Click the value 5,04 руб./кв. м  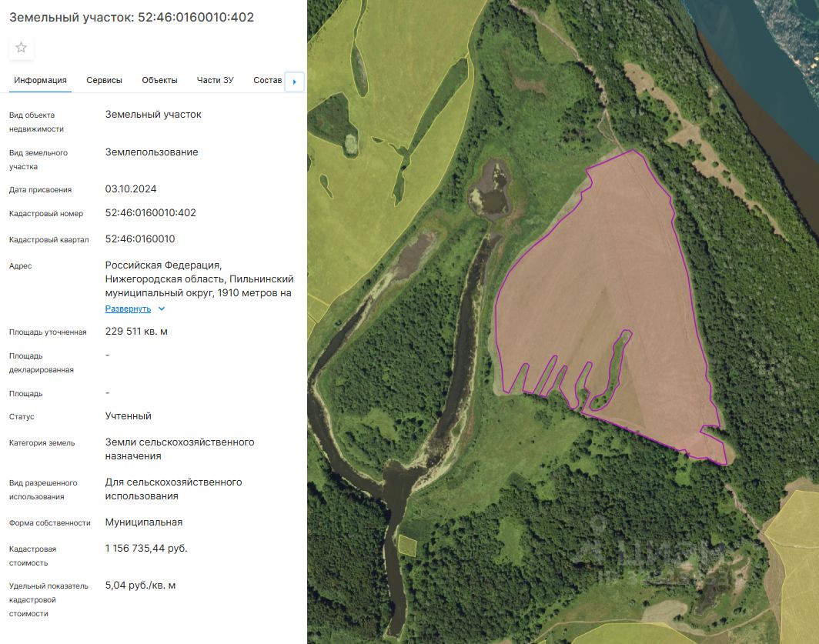(x=141, y=586)
